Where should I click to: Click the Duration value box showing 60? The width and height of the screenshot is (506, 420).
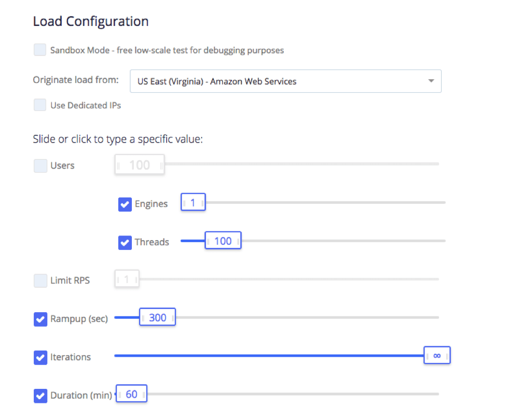click(131, 394)
